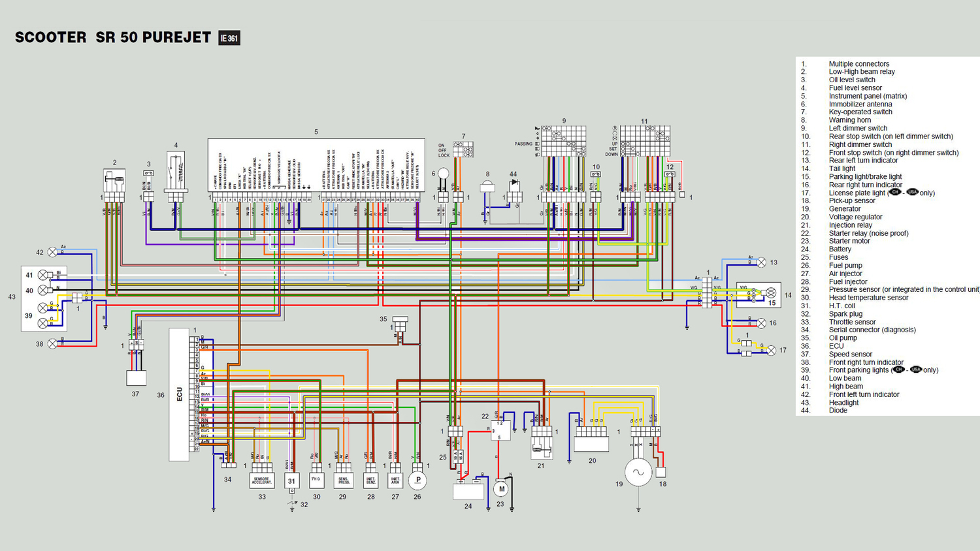Select legend entry 'Rear left turn indicator'

tap(864, 160)
